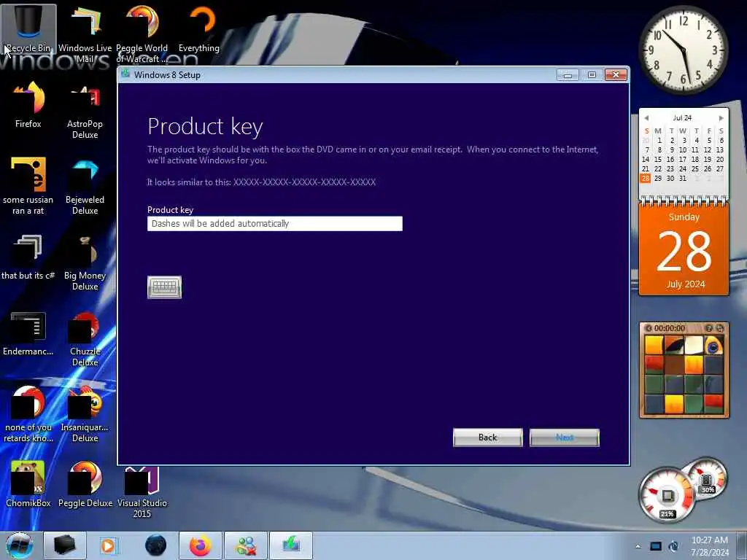
Task: Open the Chuzzle Deluxe desktop icon
Action: click(85, 338)
